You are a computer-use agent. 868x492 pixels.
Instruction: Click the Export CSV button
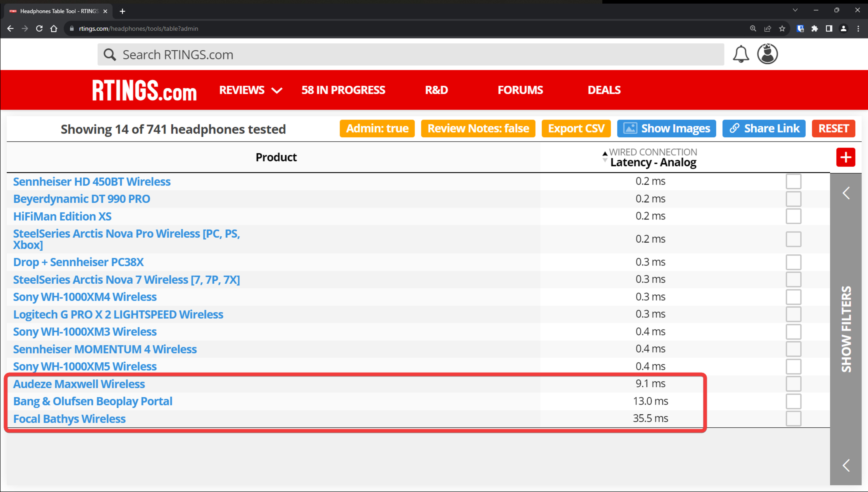pyautogui.click(x=576, y=128)
